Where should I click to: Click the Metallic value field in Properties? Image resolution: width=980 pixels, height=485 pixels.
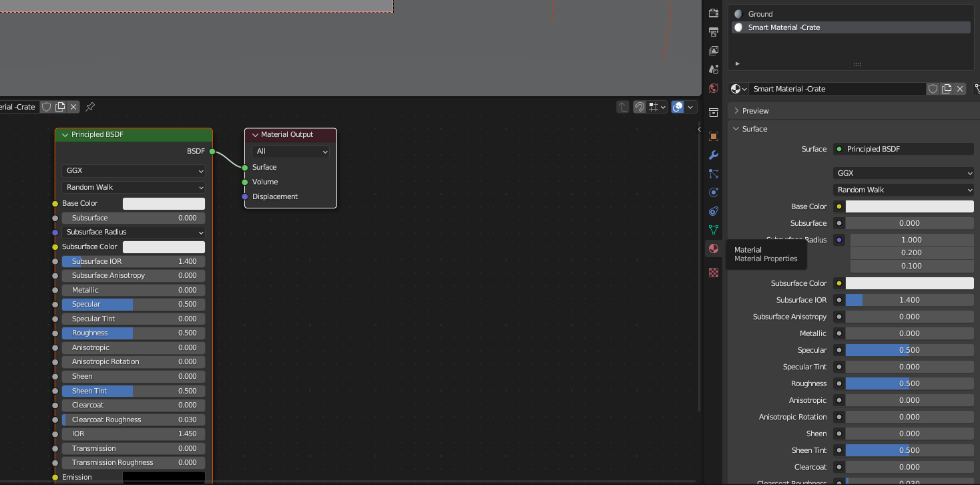coord(909,333)
